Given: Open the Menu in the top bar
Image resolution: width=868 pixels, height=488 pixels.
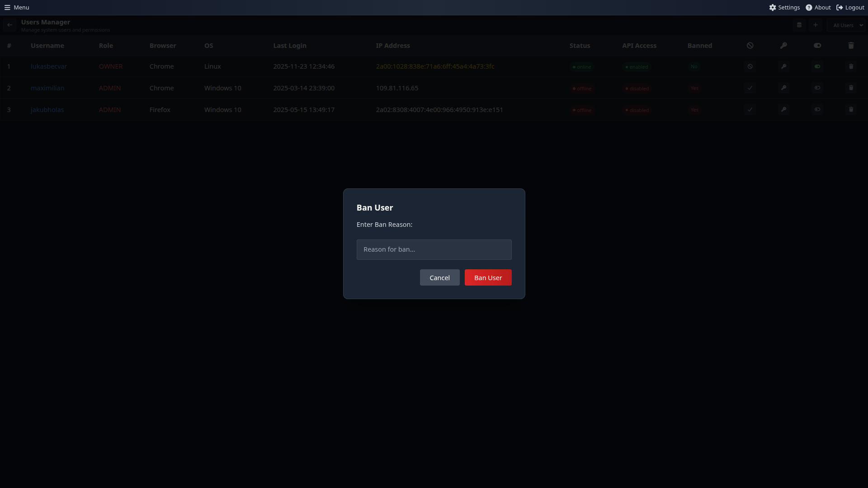Looking at the screenshot, I should 16,7.
